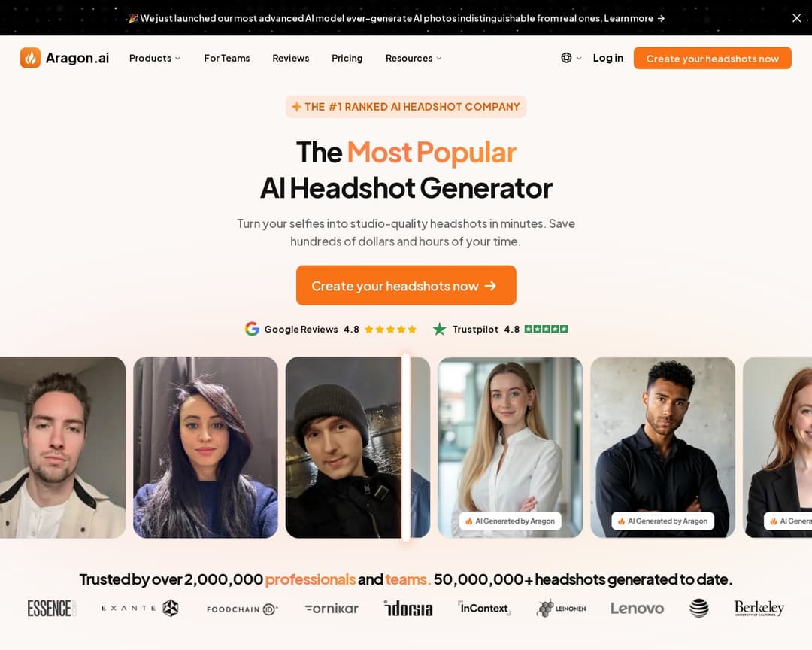This screenshot has height=650, width=812.
Task: Expand the Resources dropdown menu
Action: [x=414, y=58]
